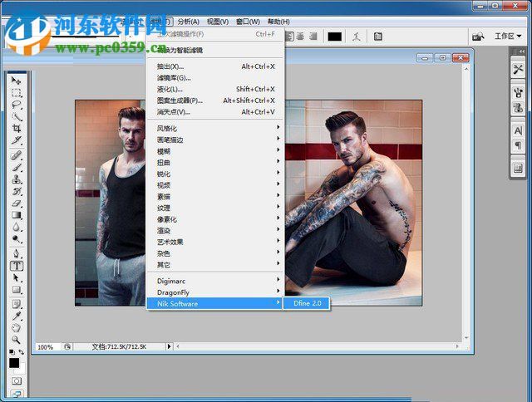Choose 图案生成器(P) from filter menu

click(x=215, y=100)
